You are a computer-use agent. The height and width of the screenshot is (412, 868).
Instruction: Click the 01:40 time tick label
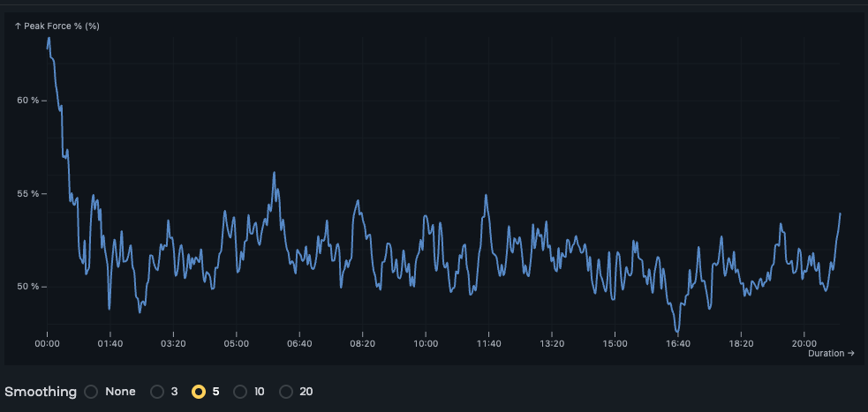109,343
